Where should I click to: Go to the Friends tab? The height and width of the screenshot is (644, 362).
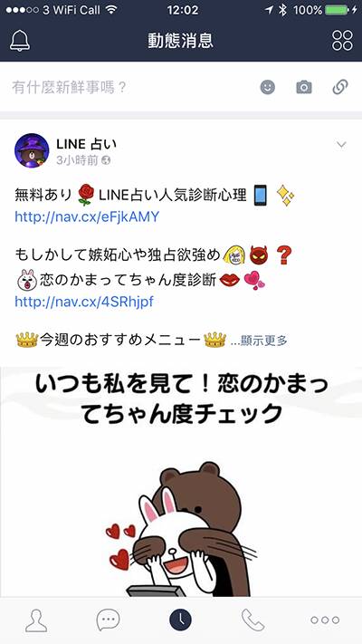pyautogui.click(x=36, y=620)
